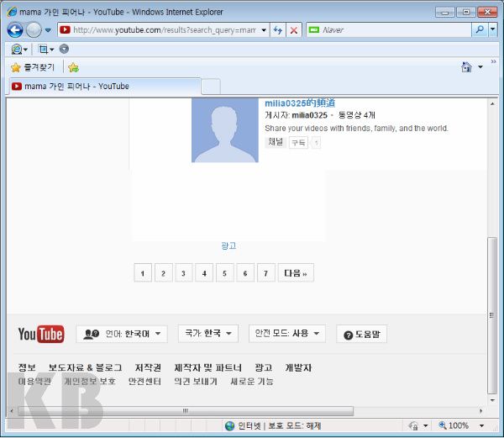Go to results page 7

pos(265,273)
